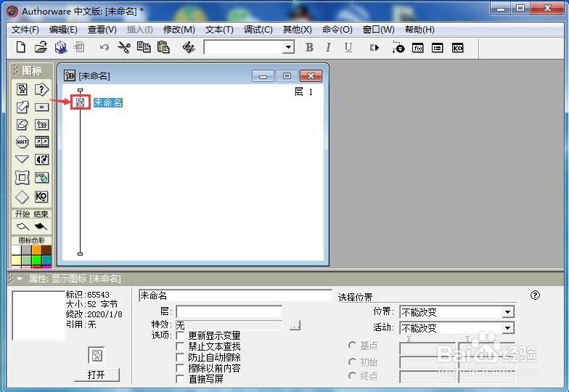
Task: Select the Erase icon in the palette
Action: [22, 125]
